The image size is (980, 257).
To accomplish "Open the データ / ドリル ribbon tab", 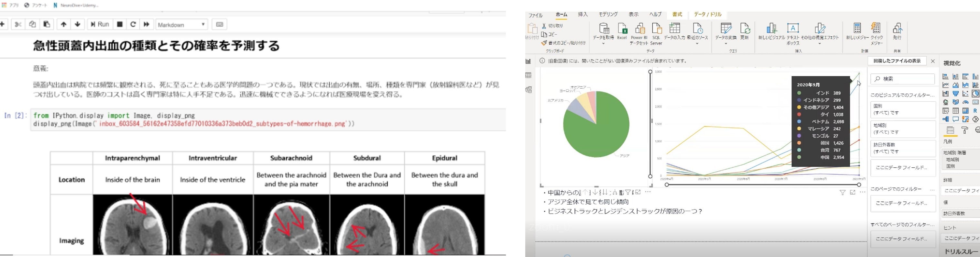I will coord(708,15).
